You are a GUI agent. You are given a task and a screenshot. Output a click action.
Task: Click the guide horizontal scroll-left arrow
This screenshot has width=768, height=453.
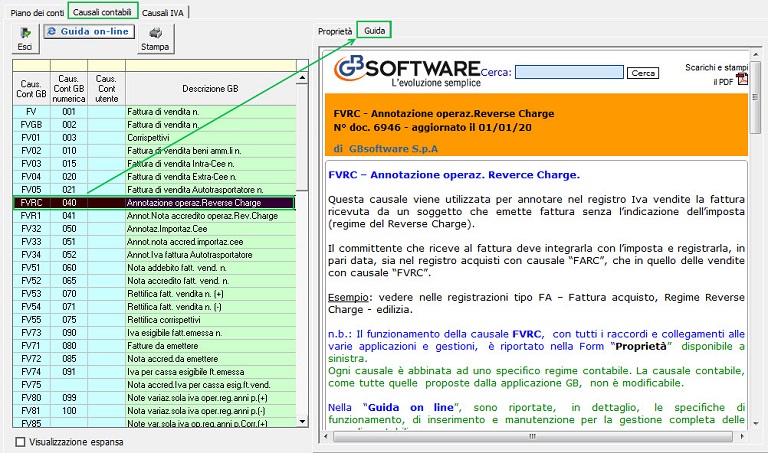pos(327,436)
